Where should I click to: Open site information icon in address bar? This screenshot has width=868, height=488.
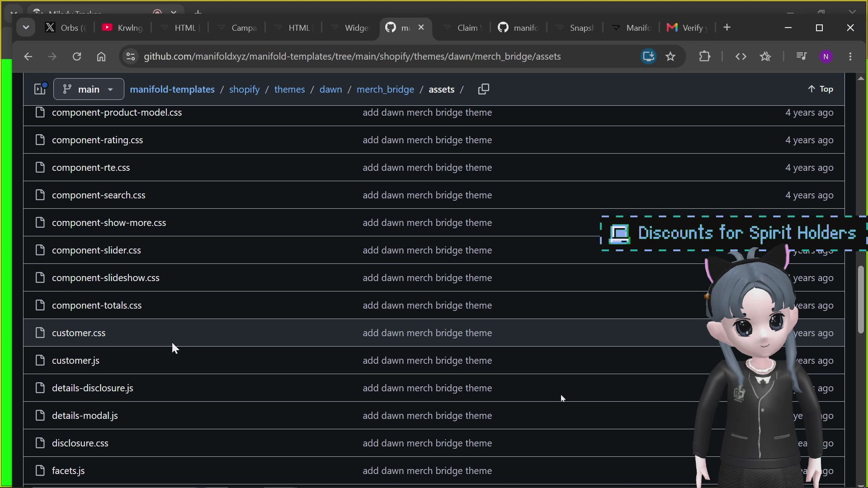[131, 56]
